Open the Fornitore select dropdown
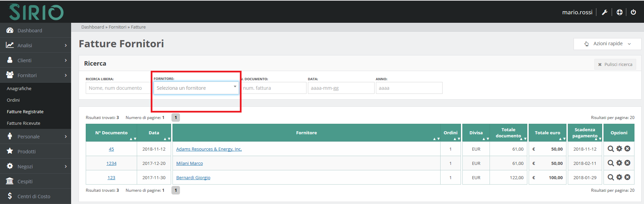The width and height of the screenshot is (644, 204). tap(196, 88)
